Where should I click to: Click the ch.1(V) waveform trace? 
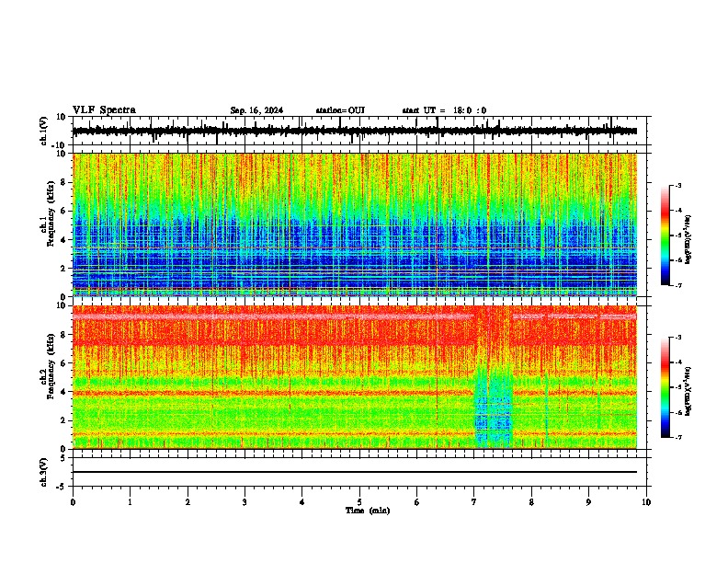point(354,132)
